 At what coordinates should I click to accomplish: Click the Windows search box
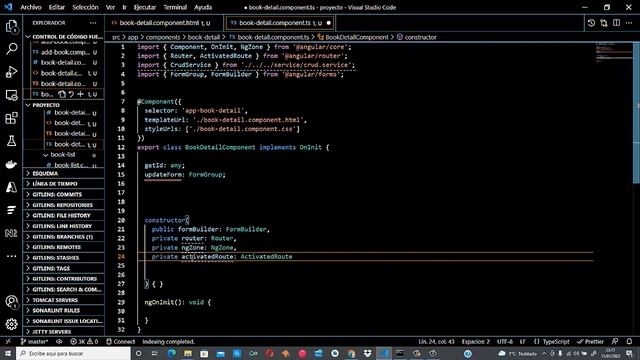pyautogui.click(x=73, y=353)
